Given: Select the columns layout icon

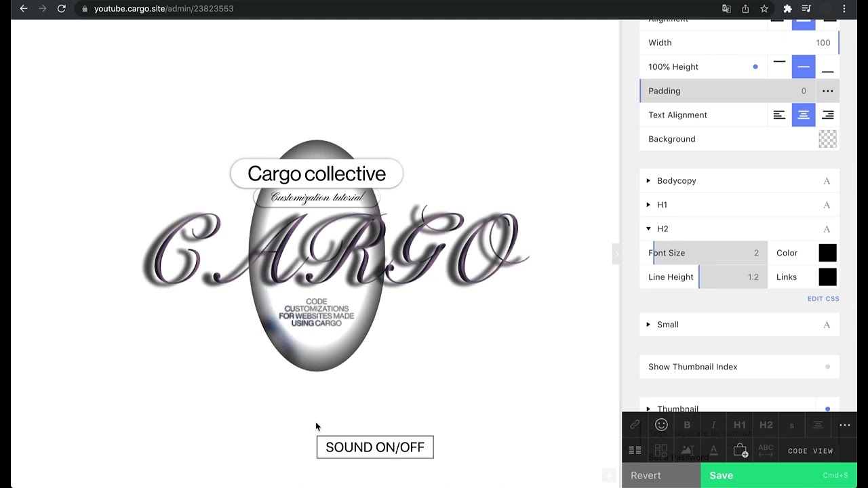Looking at the screenshot, I should pyautogui.click(x=635, y=450).
